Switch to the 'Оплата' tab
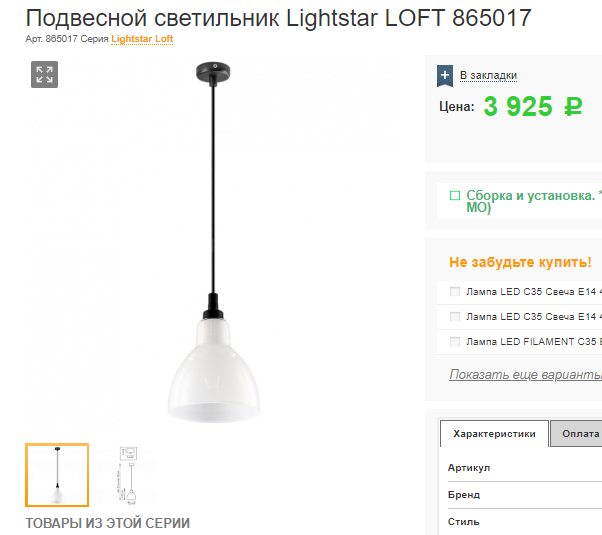The height and width of the screenshot is (535, 602). pyautogui.click(x=577, y=434)
